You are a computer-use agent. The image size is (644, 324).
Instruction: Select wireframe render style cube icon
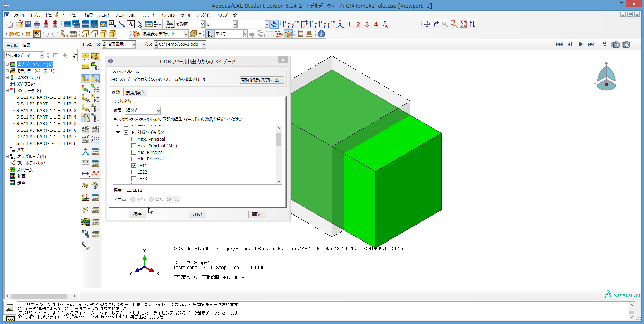[85, 34]
